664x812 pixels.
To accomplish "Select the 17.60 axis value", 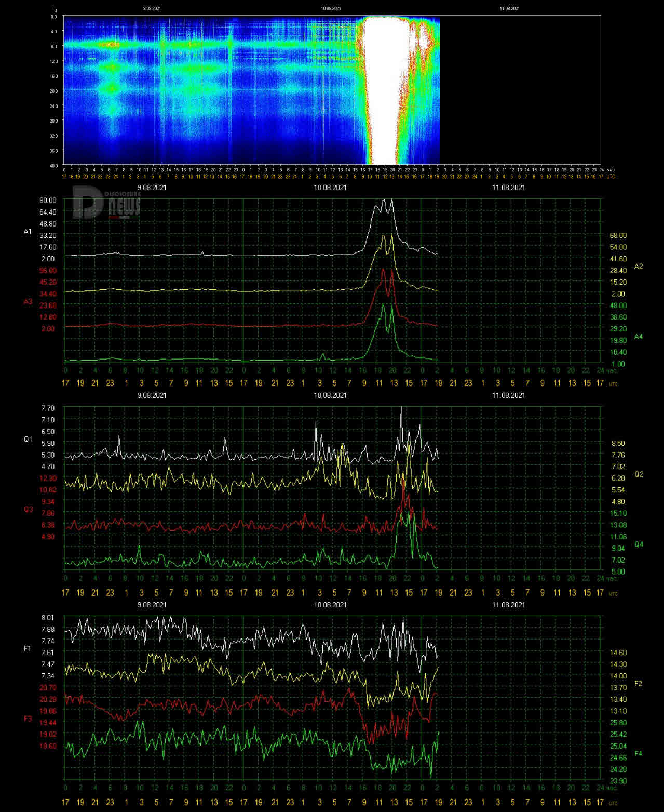I will point(48,247).
